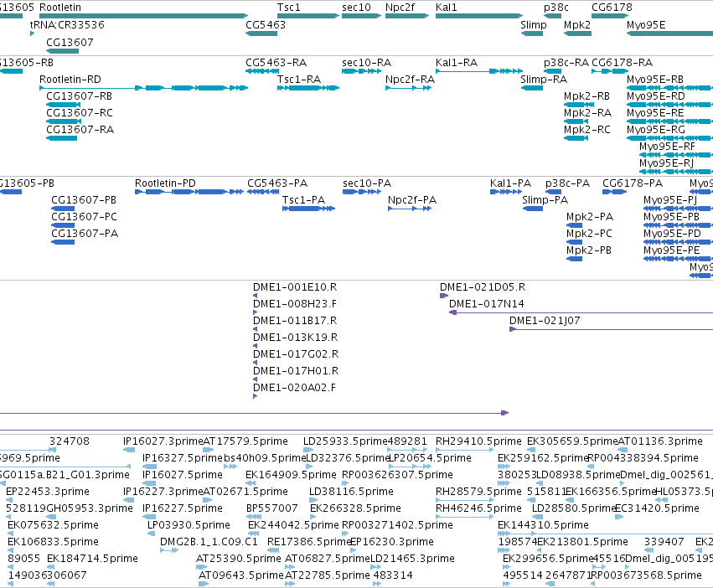Screen dimensions: 713x588
Task: Click the CG13607 gene glyph
Action: click(x=62, y=50)
